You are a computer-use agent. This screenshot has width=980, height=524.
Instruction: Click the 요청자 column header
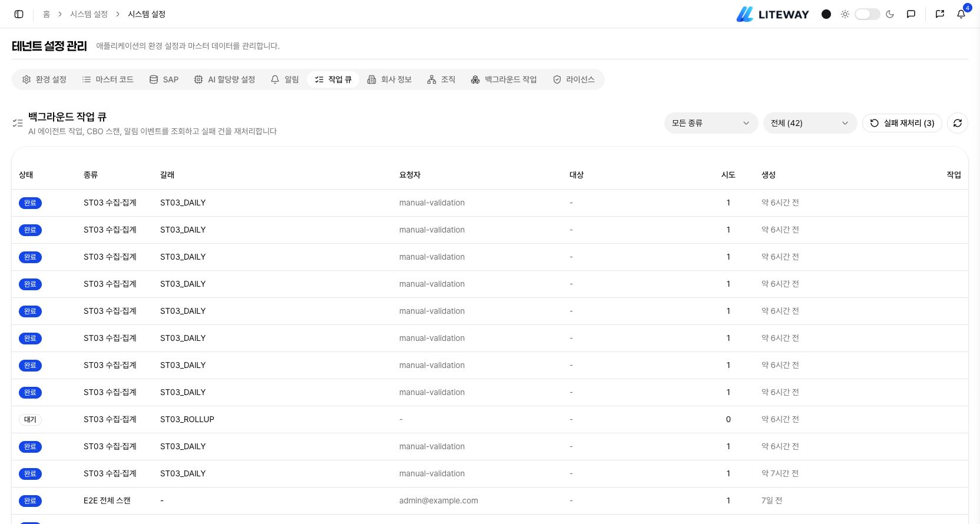coord(410,175)
